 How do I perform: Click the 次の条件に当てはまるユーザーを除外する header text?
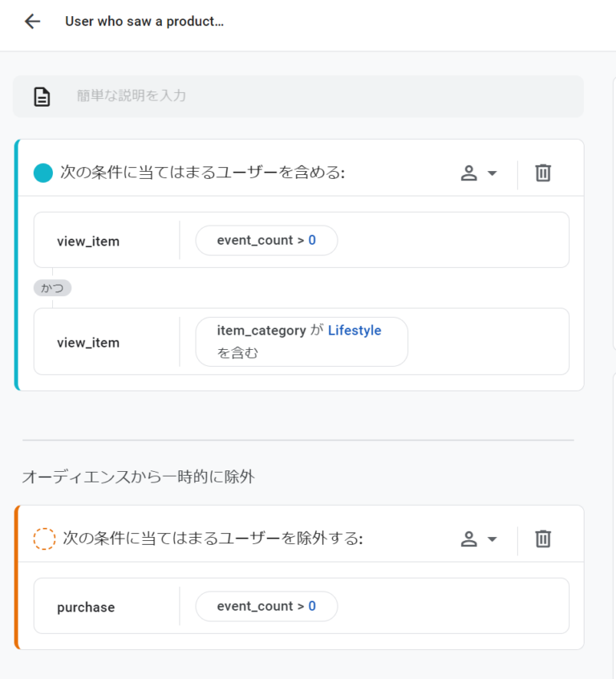point(213,539)
